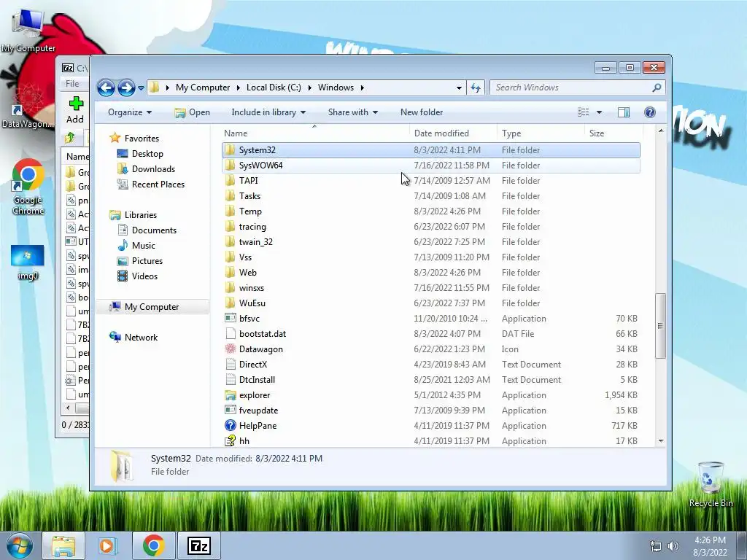Launch Google Chrome from the taskbar
Viewport: 747px width, 560px height.
pyautogui.click(x=153, y=545)
